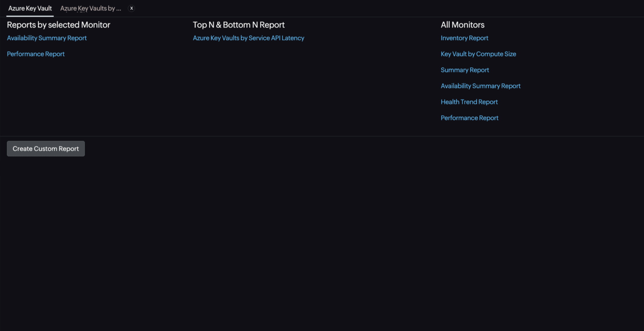Open the Performance Report under All Monitors
644x331 pixels.
coord(469,118)
